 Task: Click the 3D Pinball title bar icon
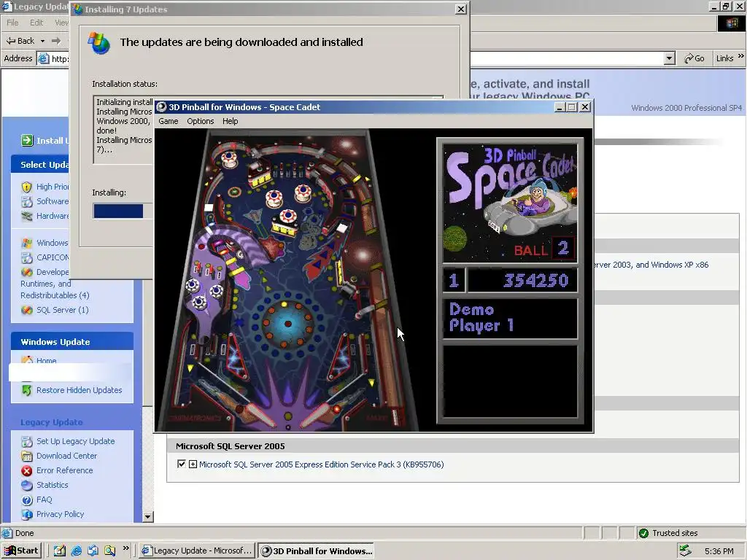161,107
